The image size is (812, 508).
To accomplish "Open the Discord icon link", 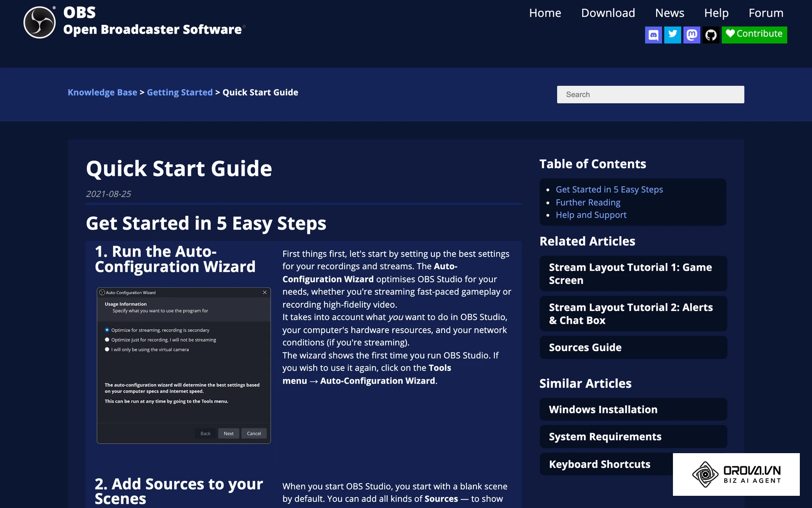I will [x=653, y=35].
